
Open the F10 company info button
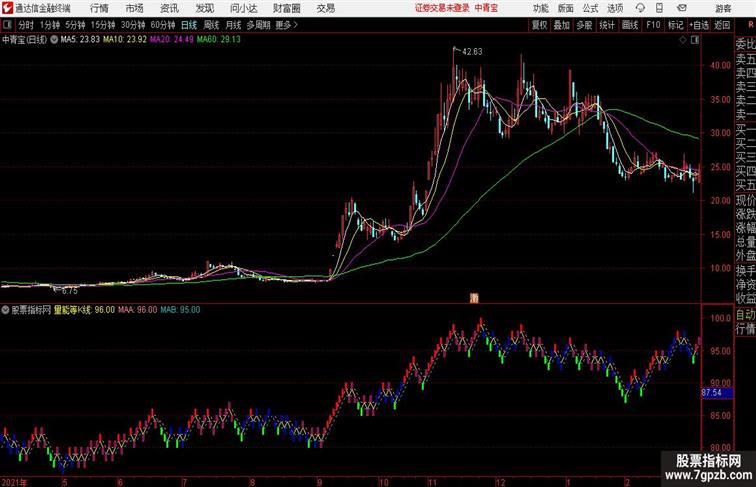653,25
